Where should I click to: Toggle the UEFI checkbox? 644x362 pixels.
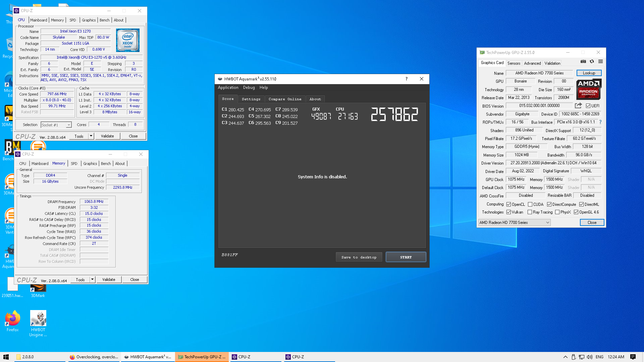pyautogui.click(x=588, y=106)
